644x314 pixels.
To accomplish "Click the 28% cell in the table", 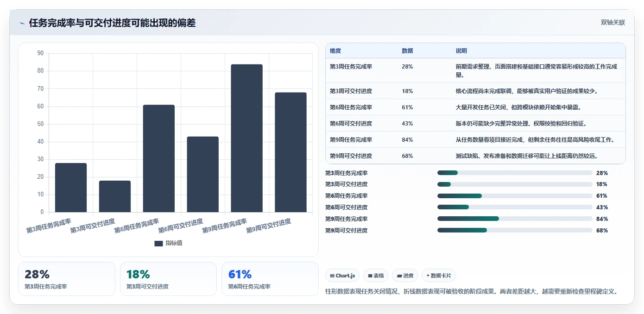I will point(407,67).
